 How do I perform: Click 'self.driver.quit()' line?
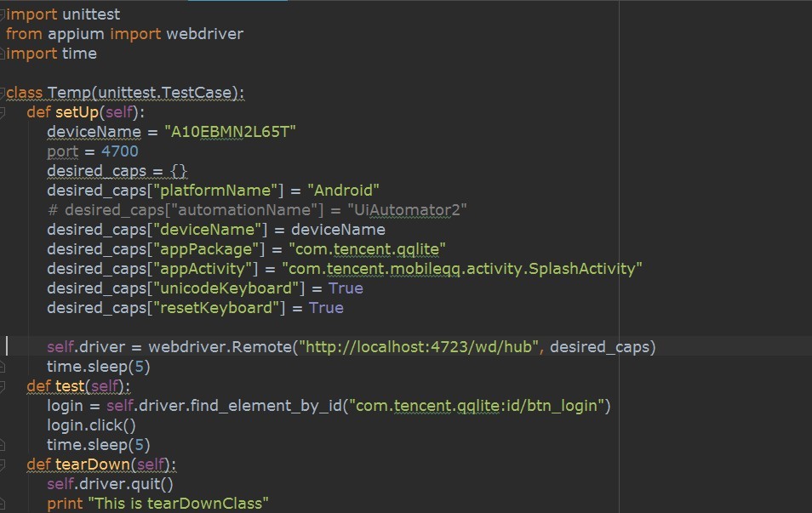(x=110, y=484)
